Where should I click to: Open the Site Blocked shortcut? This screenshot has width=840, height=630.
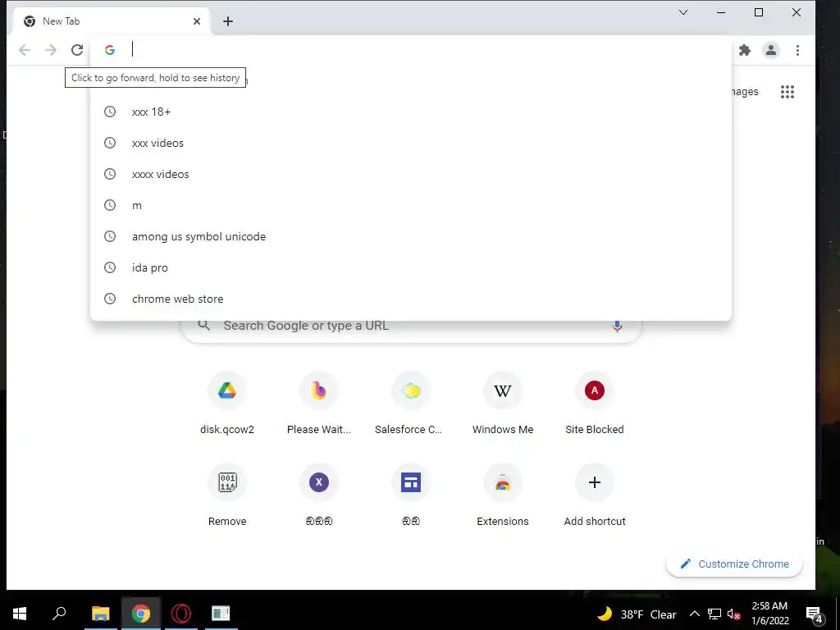pos(595,404)
